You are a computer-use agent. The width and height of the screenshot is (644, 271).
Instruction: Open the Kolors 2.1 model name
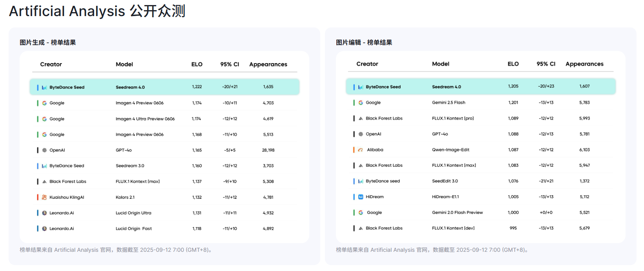[x=125, y=197]
